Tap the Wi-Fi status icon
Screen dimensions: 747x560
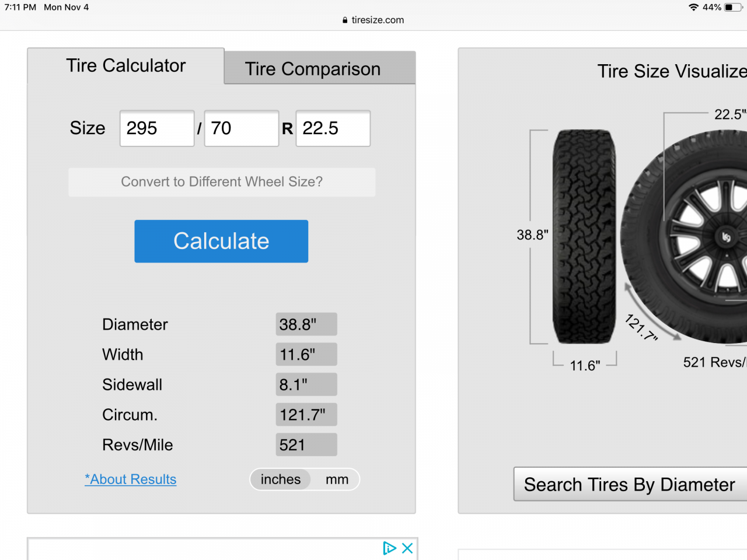(x=693, y=8)
